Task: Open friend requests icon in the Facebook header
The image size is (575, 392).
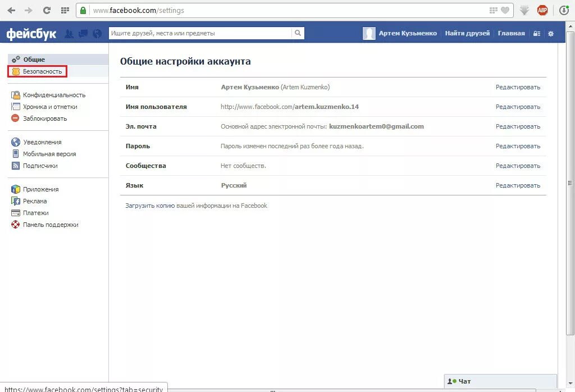Action: [69, 34]
